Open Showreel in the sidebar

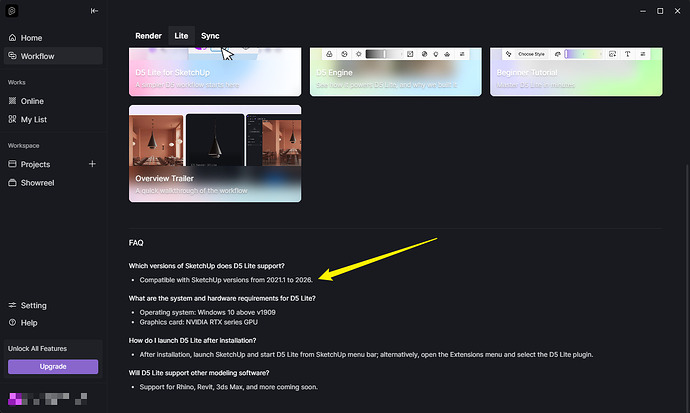[53, 183]
